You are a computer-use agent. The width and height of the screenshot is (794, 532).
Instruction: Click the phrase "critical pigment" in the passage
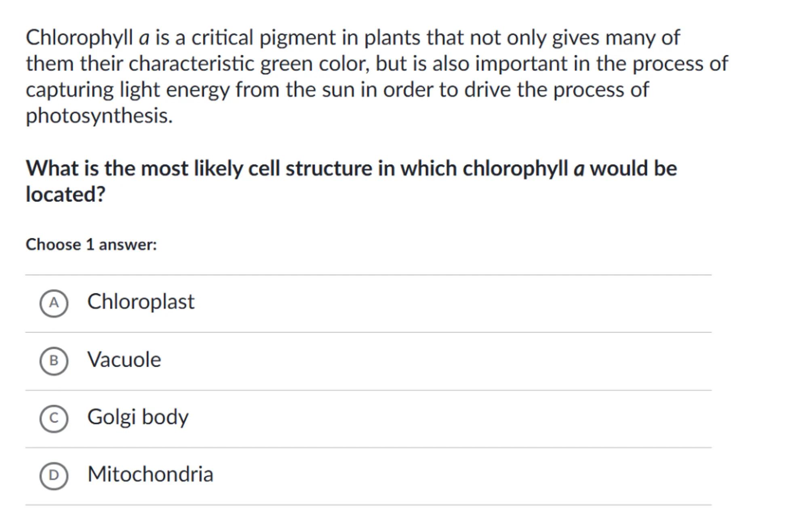pyautogui.click(x=263, y=38)
